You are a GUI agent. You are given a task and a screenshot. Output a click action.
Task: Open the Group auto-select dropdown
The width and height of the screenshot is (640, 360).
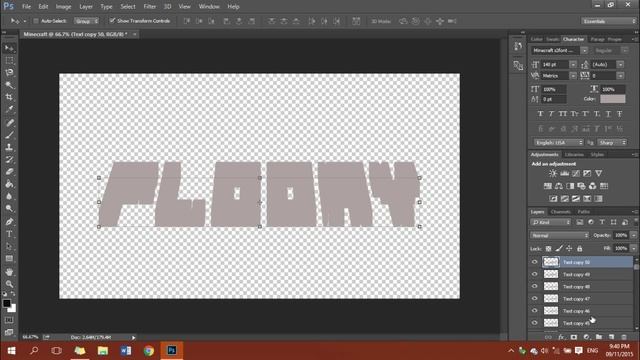[86, 21]
